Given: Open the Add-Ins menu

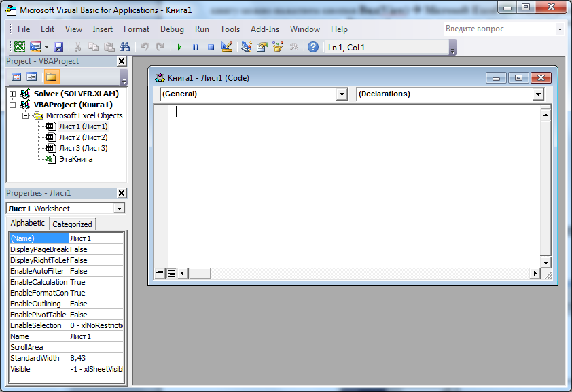Looking at the screenshot, I should tap(265, 29).
